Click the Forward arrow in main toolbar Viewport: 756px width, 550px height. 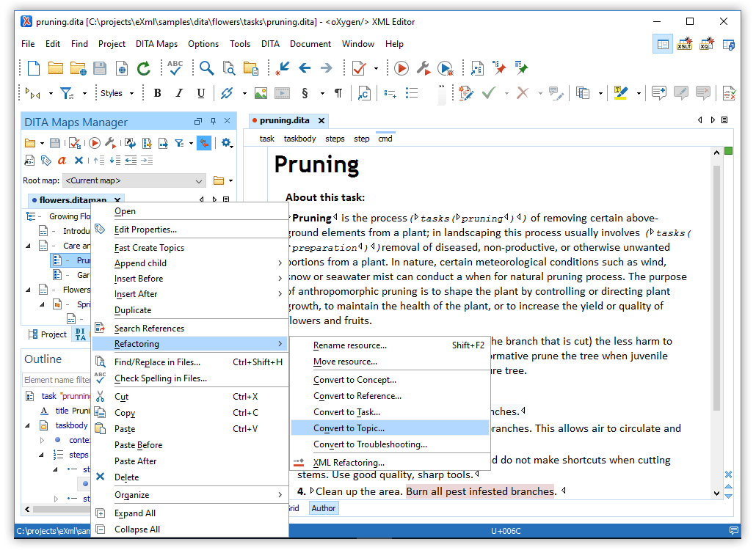click(x=327, y=68)
